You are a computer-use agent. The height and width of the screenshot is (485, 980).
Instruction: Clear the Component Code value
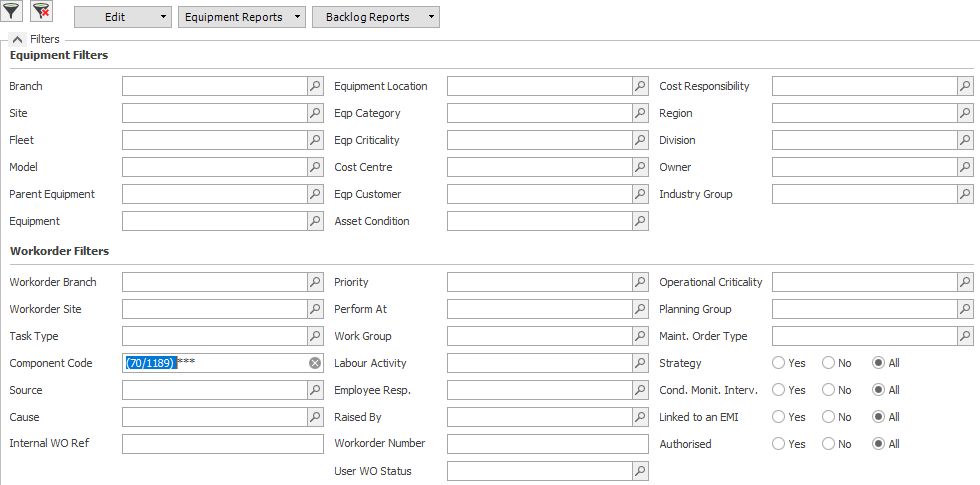click(314, 363)
